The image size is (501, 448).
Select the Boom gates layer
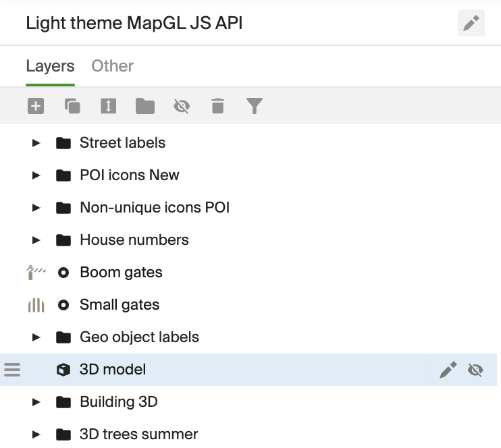(x=121, y=273)
